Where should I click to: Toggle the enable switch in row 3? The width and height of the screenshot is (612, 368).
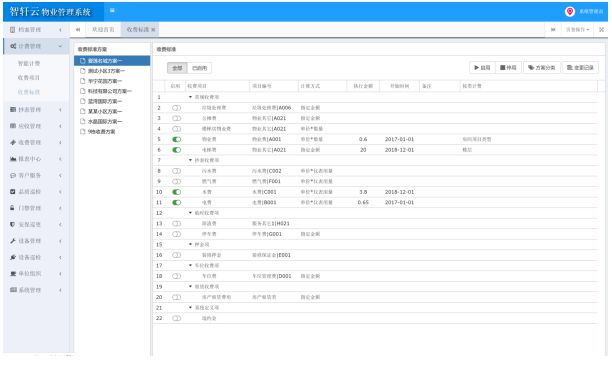[x=176, y=118]
